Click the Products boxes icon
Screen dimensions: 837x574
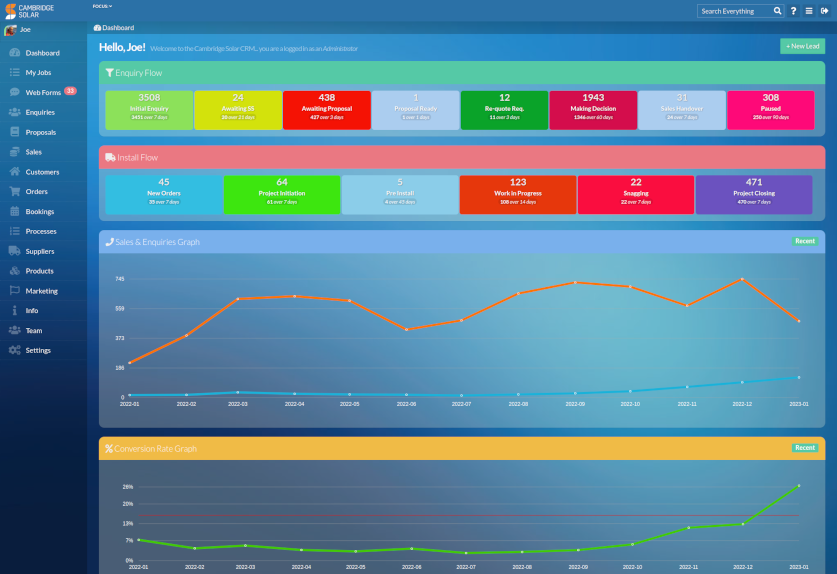[14, 271]
